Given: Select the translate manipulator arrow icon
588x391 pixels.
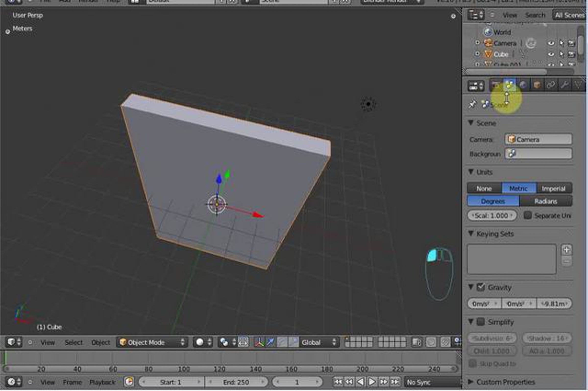Looking at the screenshot, I should pyautogui.click(x=270, y=342).
